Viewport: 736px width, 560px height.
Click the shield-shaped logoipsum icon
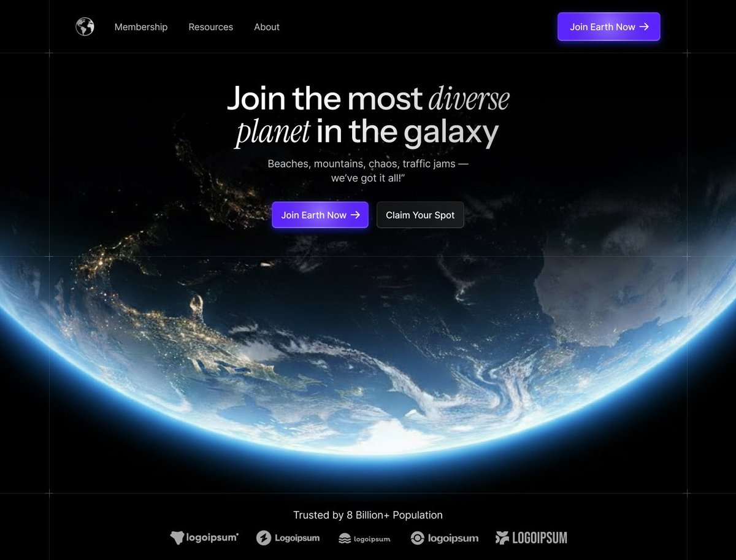(177, 538)
